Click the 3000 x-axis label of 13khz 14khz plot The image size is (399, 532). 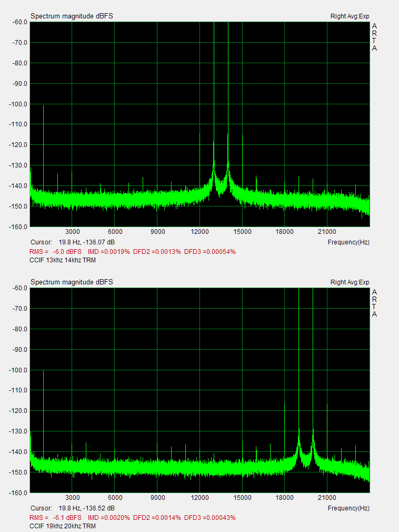73,232
